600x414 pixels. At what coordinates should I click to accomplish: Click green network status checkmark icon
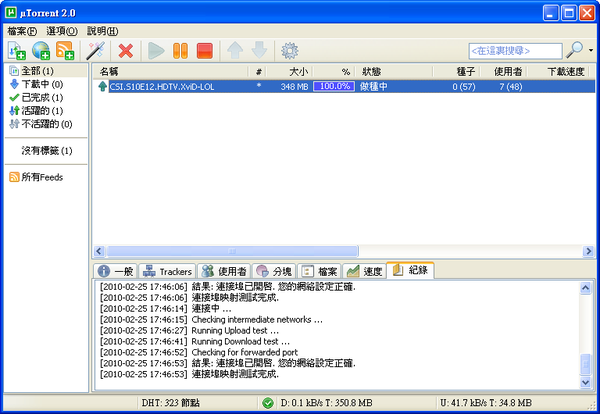pos(268,403)
